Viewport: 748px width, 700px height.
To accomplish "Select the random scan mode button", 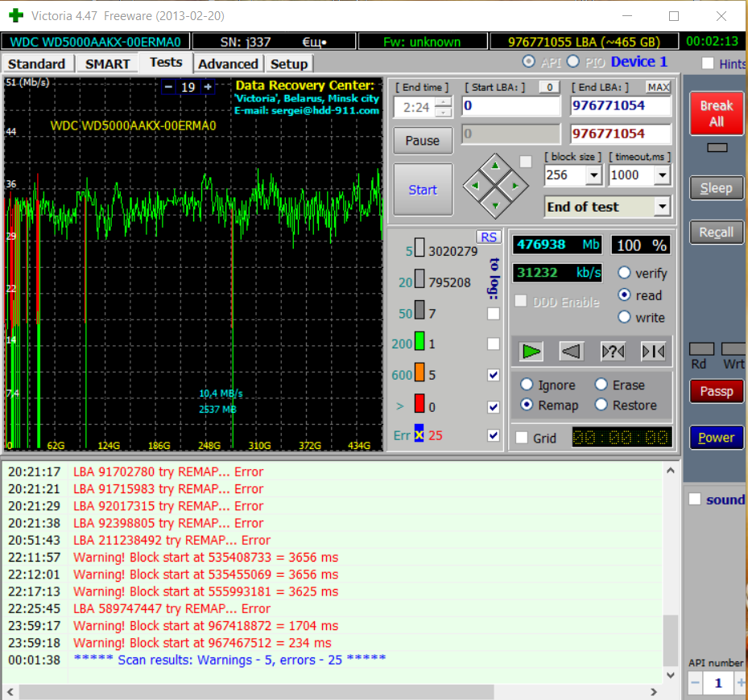I will pos(613,352).
